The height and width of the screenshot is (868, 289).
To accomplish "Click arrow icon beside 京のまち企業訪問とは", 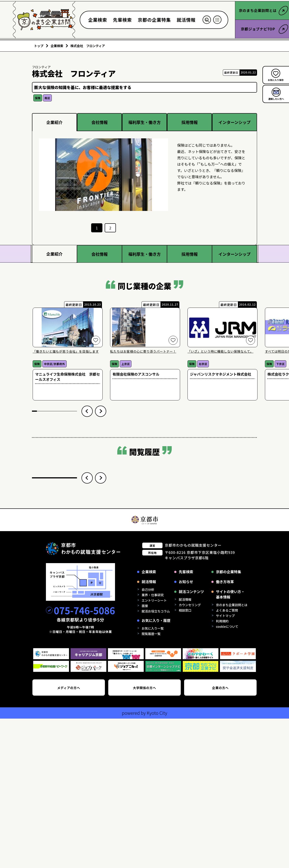I will point(283,11).
